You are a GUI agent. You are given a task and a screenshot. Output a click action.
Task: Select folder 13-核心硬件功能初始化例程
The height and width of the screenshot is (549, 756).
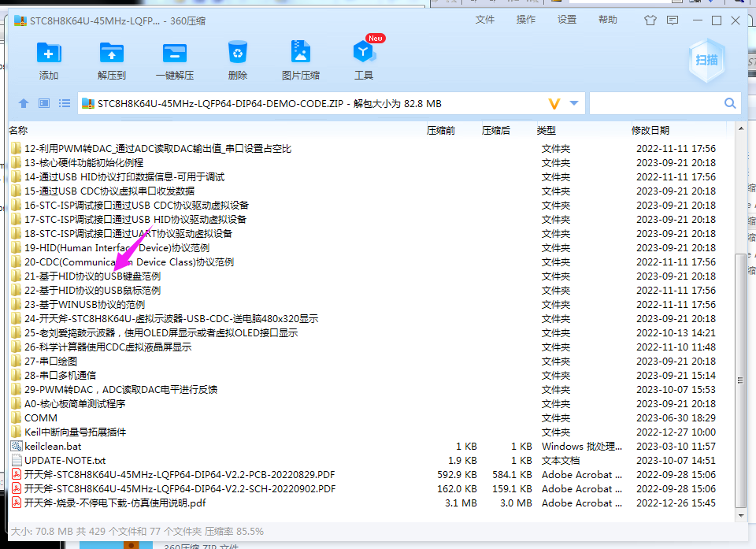point(84,162)
